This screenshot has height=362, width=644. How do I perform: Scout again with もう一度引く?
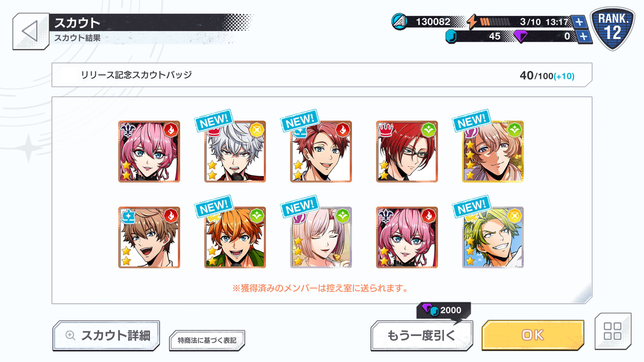(x=422, y=335)
